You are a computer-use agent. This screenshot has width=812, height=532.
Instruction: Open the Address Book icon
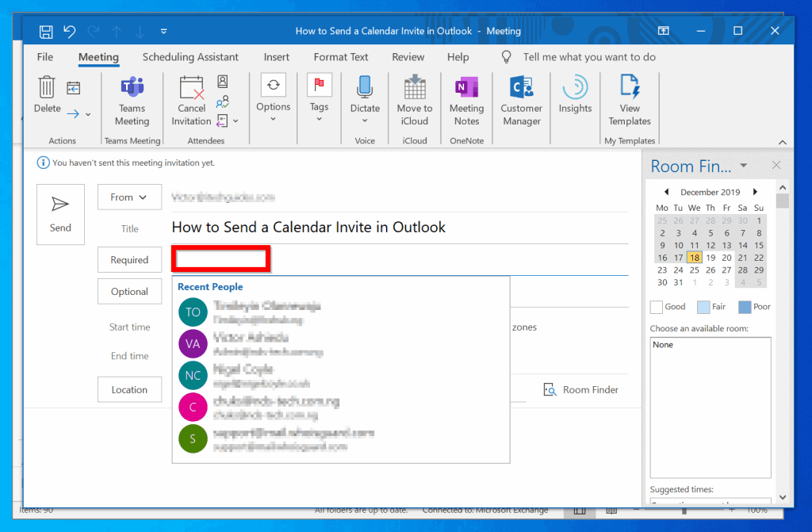[223, 82]
